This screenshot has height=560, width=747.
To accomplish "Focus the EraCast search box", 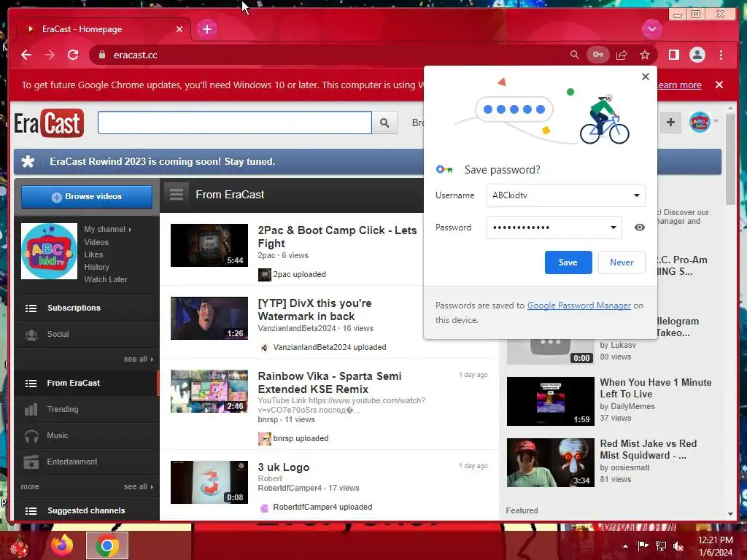I will 234,122.
